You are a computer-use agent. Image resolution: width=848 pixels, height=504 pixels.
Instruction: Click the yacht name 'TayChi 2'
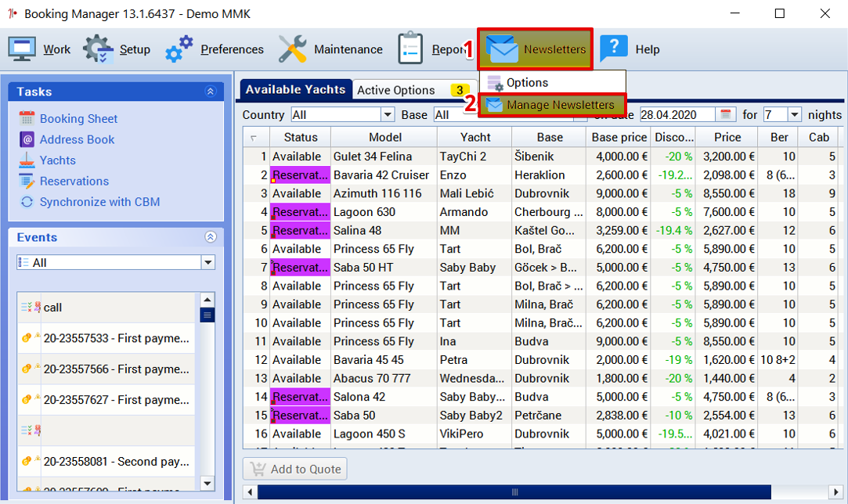coord(463,157)
